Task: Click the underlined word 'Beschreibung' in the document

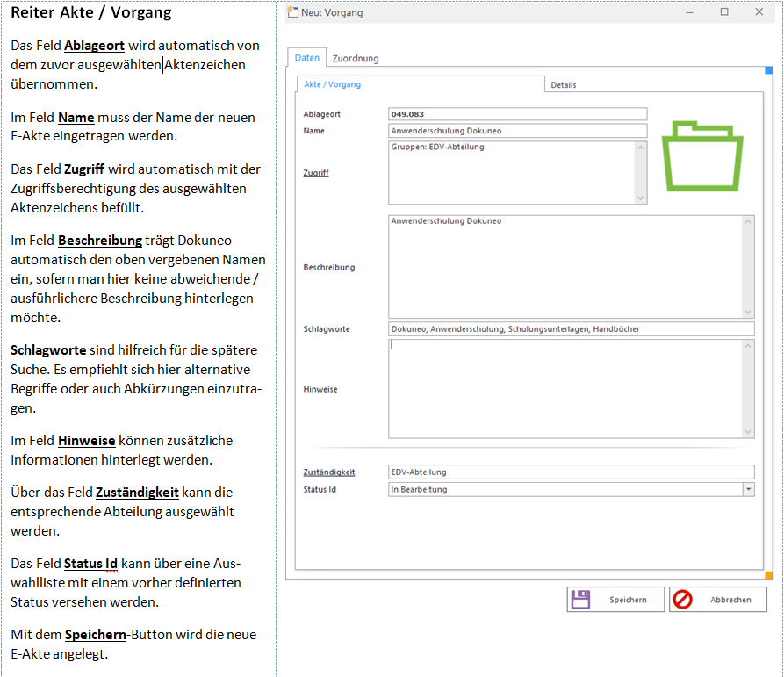Action: coord(100,241)
